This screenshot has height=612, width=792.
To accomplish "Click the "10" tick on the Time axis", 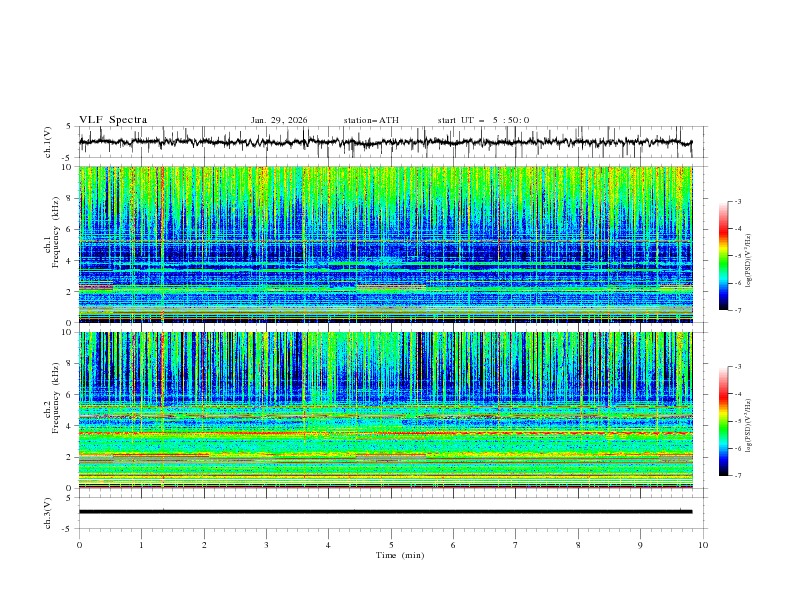I will [x=703, y=545].
